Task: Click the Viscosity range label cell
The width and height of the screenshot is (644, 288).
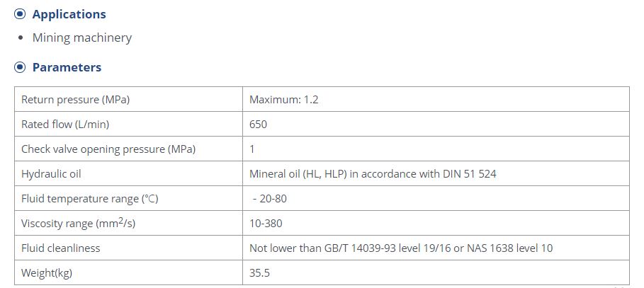Action: click(x=128, y=223)
